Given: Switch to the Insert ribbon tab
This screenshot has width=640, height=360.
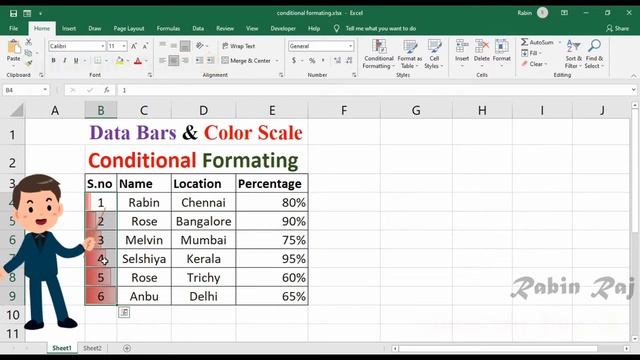Looking at the screenshot, I should 69,29.
